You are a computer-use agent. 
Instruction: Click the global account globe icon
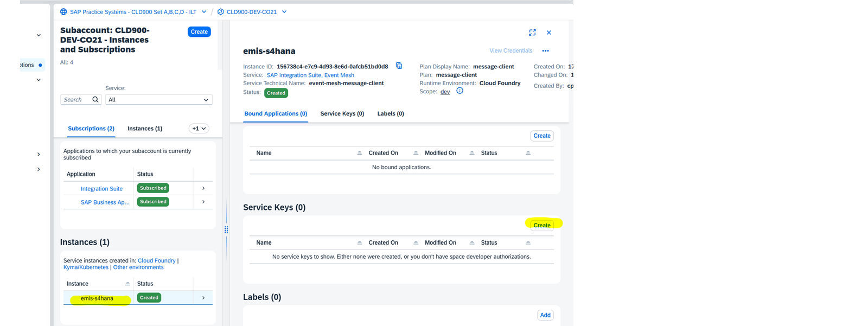tap(63, 12)
